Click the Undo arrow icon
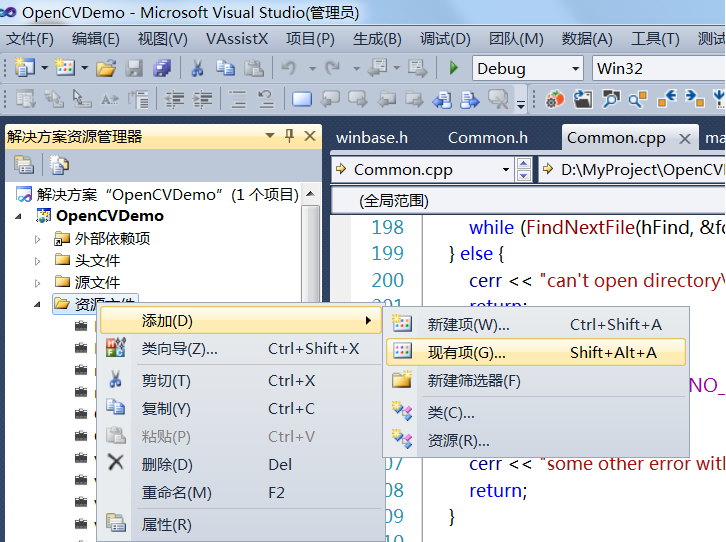The image size is (726, 542). click(x=289, y=69)
